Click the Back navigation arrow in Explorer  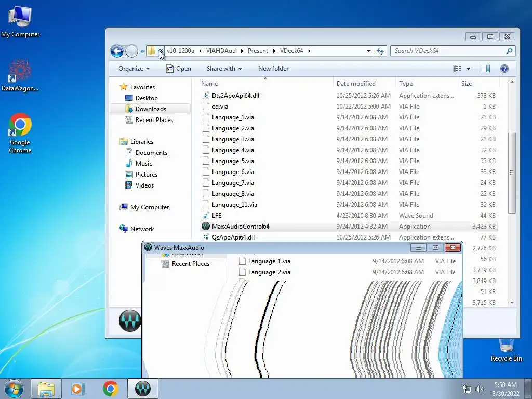point(117,51)
